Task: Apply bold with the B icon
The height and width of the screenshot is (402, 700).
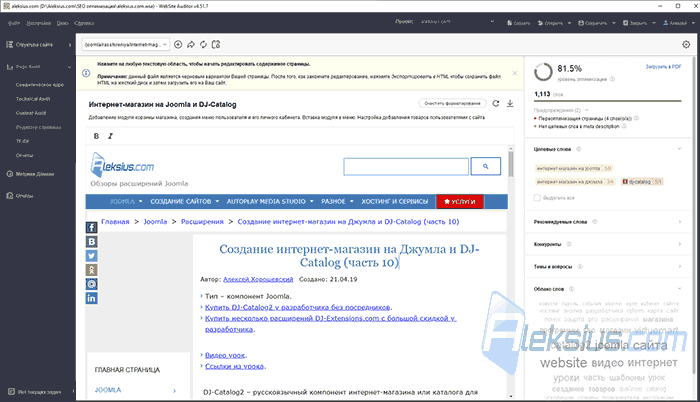Action: tap(96, 136)
